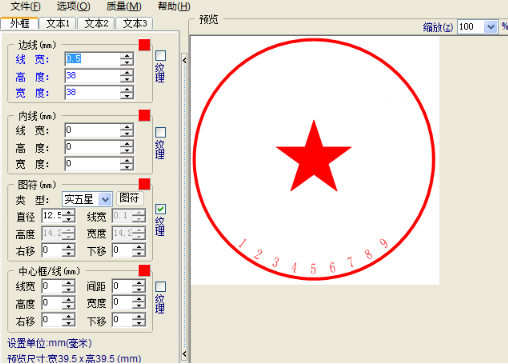The image size is (508, 364).
Task: Increase the 边线 高度 spinner value
Action: [x=127, y=72]
